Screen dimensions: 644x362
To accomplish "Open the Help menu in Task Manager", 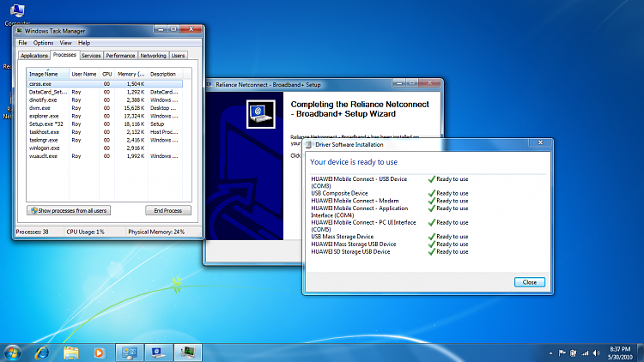I will point(84,43).
